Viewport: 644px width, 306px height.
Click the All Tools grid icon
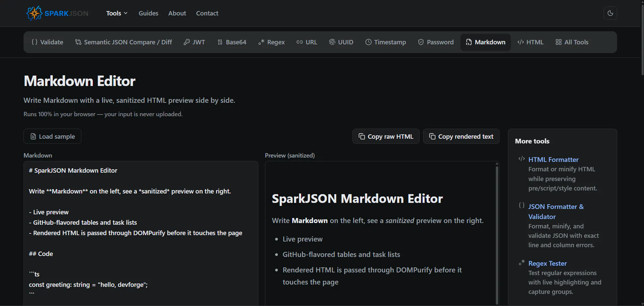(x=558, y=42)
